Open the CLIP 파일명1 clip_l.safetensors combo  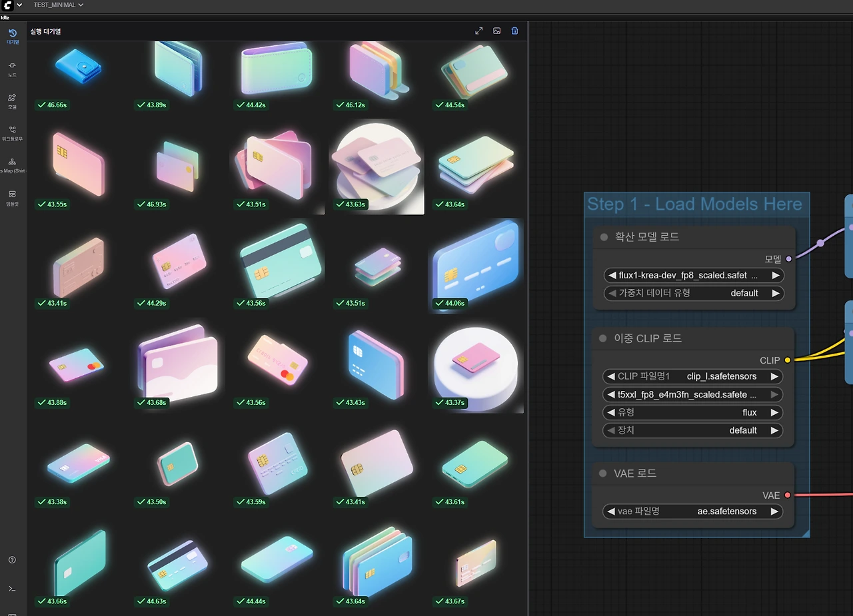pos(694,376)
